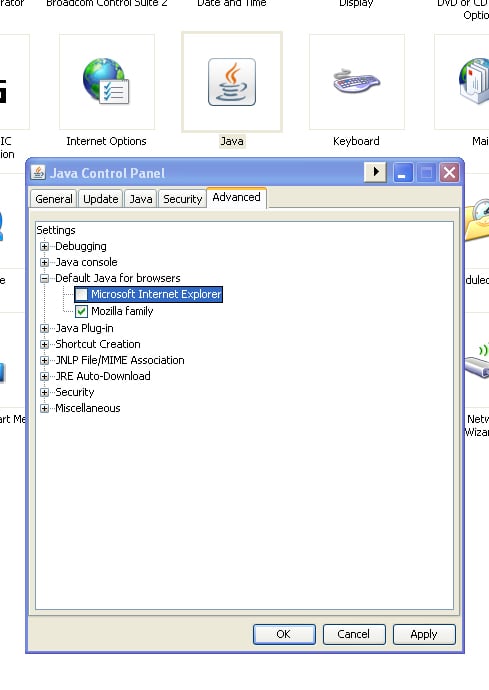
Task: Select the Java Plug-in label
Action: [x=84, y=328]
